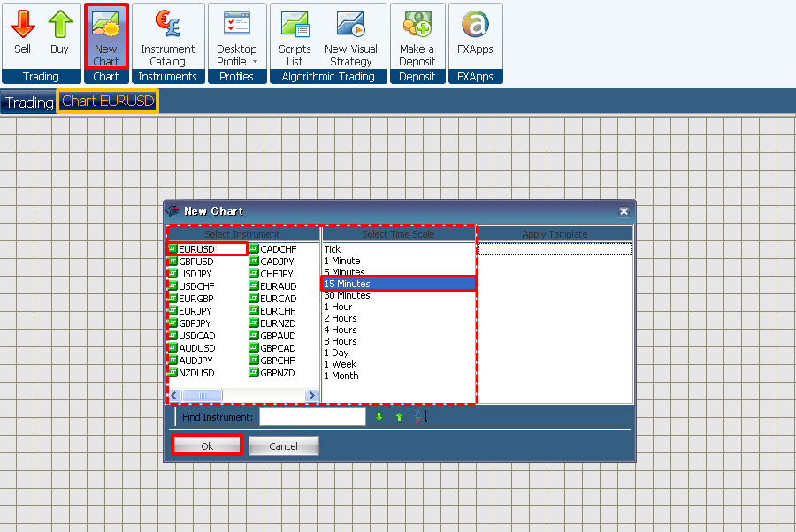796x532 pixels.
Task: Select EURJPY instrument
Action: pos(189,311)
